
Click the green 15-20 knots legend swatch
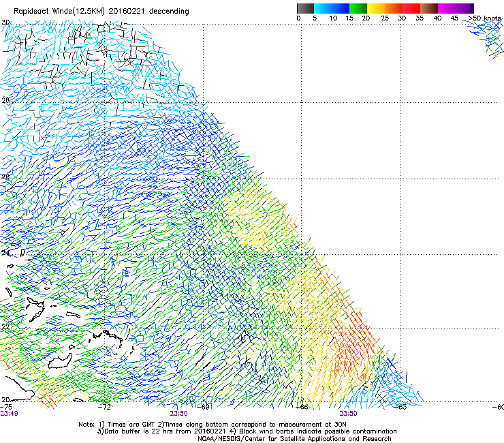pos(358,8)
